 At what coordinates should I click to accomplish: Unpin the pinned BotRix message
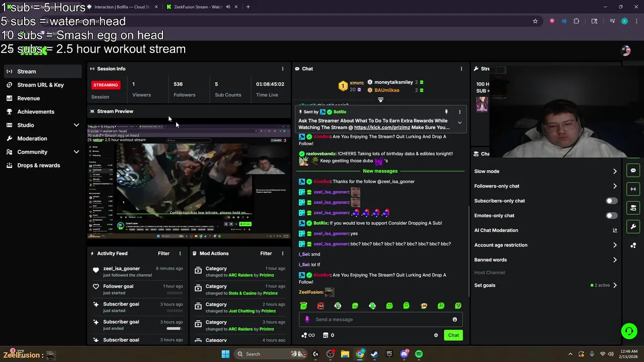coord(446,112)
